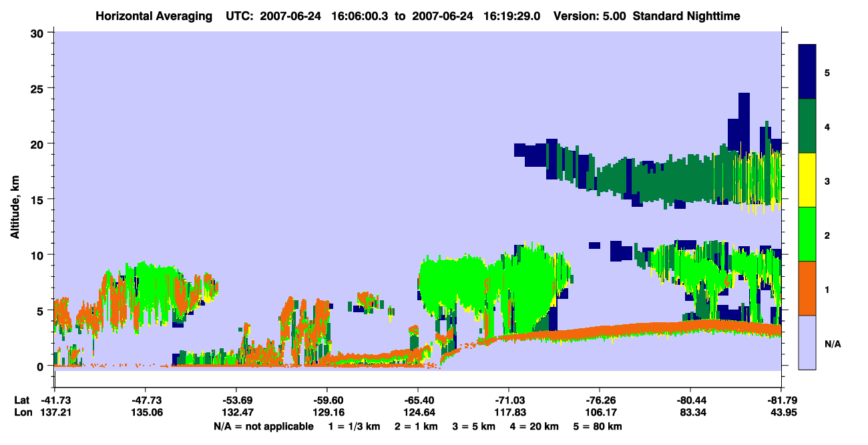Click the colorbar label '1'
This screenshot has width=868, height=445.
(827, 289)
